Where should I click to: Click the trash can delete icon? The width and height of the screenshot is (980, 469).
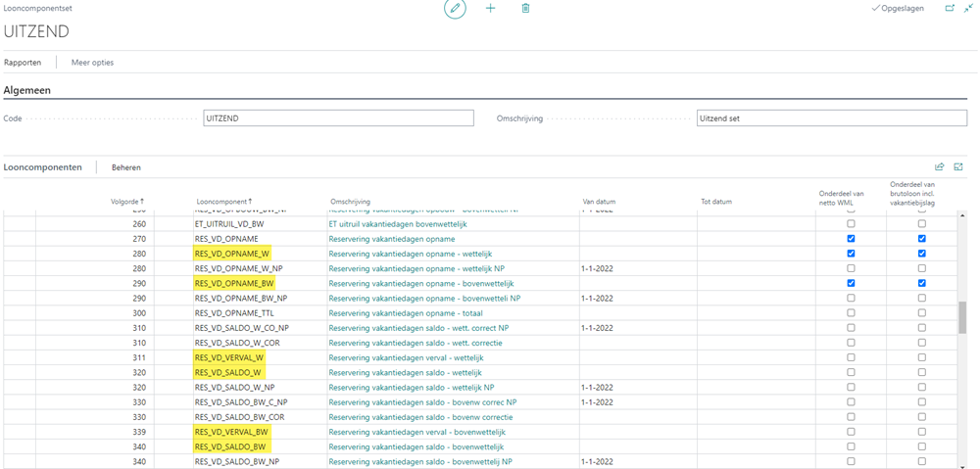click(525, 8)
